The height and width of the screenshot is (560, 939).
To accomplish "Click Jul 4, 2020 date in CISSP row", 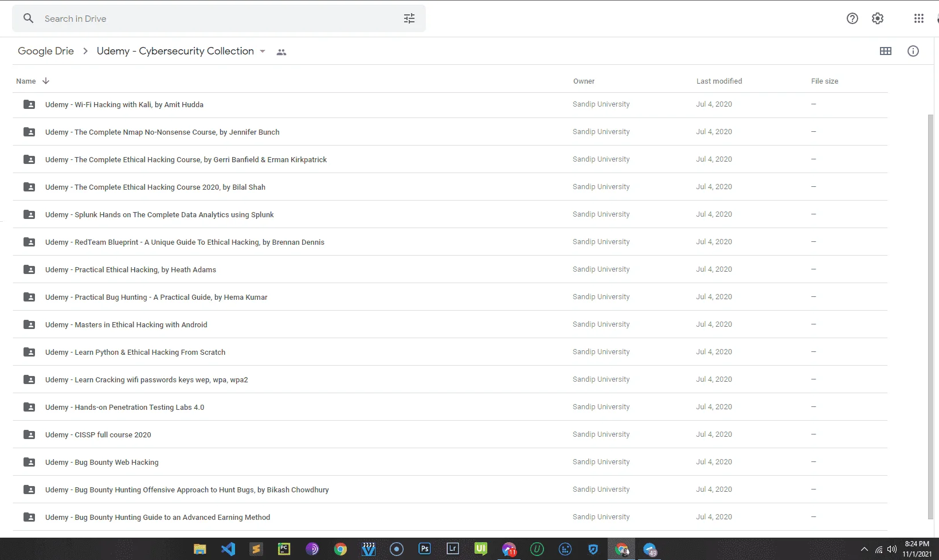I will [x=714, y=434].
